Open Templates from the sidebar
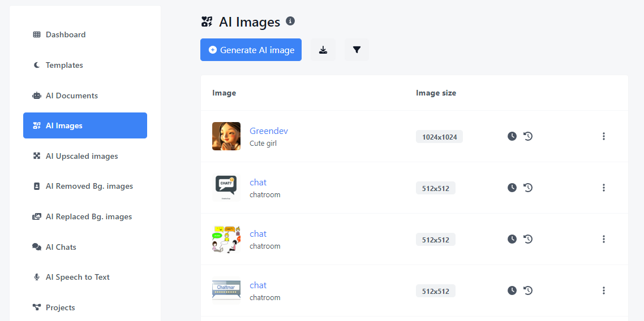Image resolution: width=644 pixels, height=321 pixels. [64, 65]
